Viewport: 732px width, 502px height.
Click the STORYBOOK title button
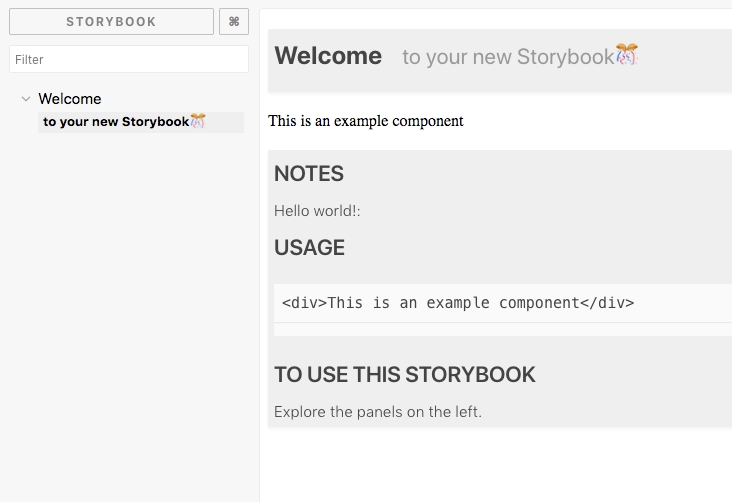coord(111,22)
